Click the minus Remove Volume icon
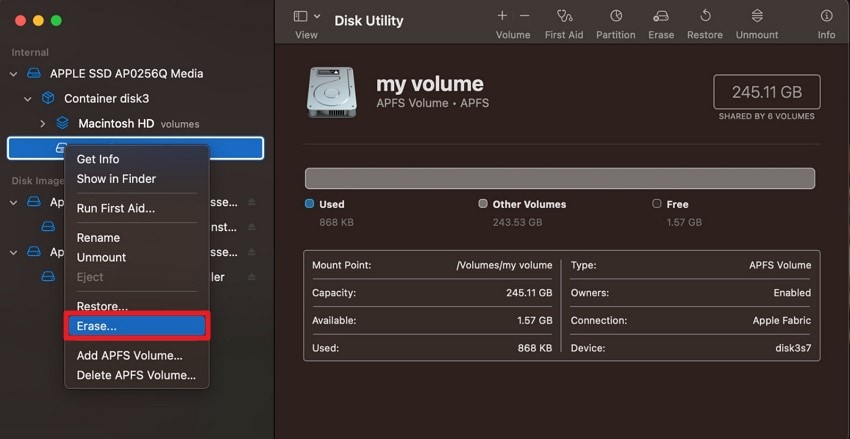 (524, 16)
